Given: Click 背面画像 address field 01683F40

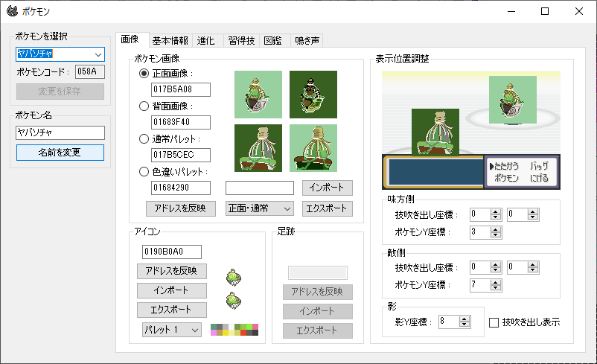Looking at the screenshot, I should (181, 123).
